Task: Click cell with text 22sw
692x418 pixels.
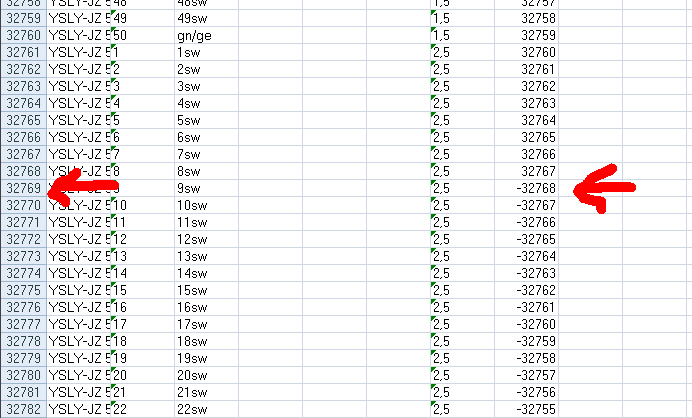Action: tap(207, 409)
